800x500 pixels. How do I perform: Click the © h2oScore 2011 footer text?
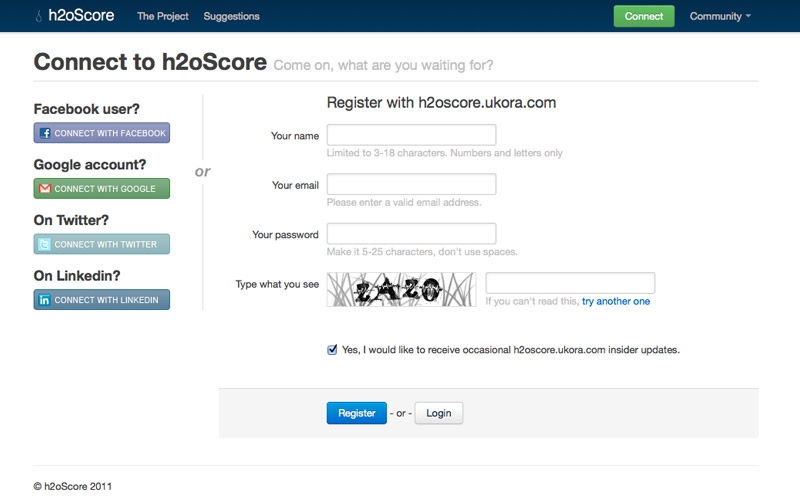pos(73,486)
